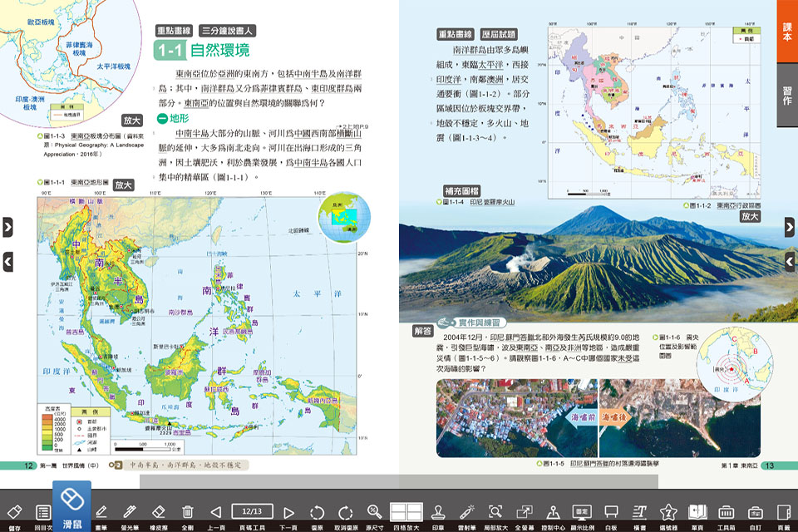This screenshot has height=532, width=798.
Task: Click the earthquake epicenter circular map
Action: pyautogui.click(x=735, y=365)
